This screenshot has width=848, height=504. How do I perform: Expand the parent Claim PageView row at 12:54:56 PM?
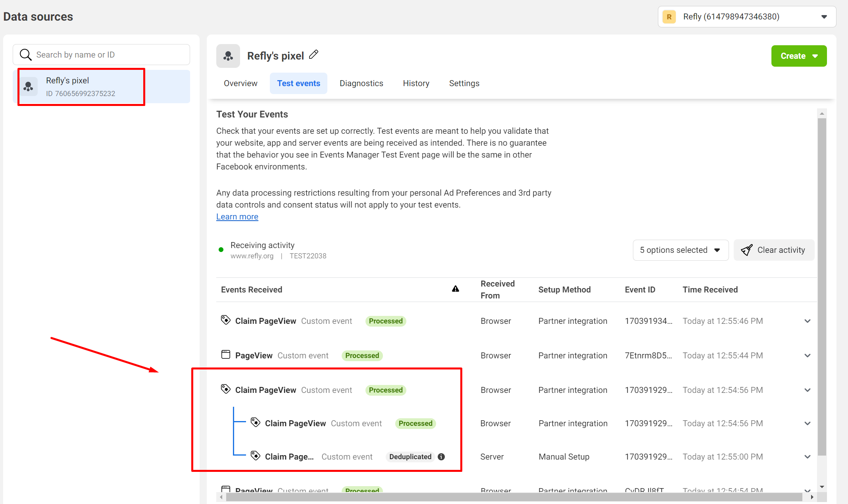pyautogui.click(x=807, y=390)
